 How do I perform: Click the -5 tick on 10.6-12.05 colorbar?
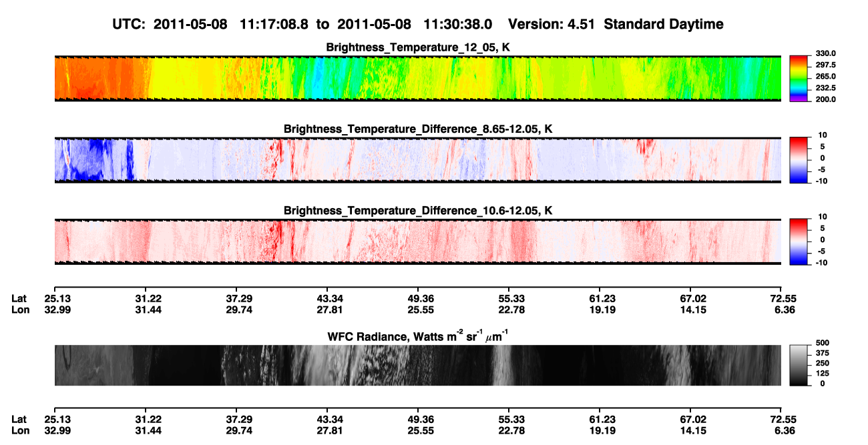pyautogui.click(x=821, y=251)
